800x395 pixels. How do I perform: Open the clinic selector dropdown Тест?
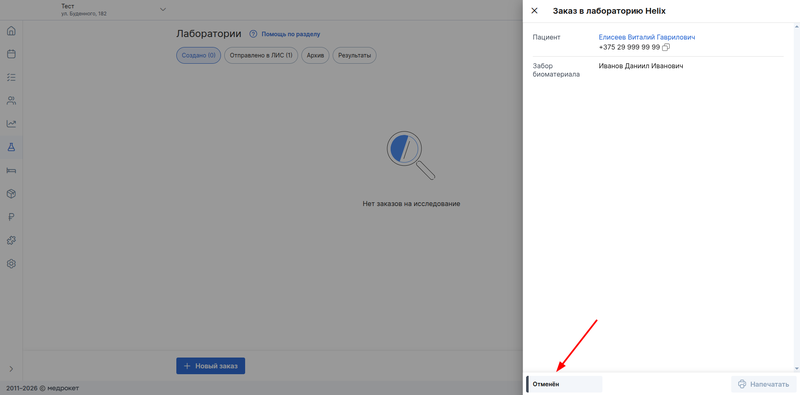113,9
